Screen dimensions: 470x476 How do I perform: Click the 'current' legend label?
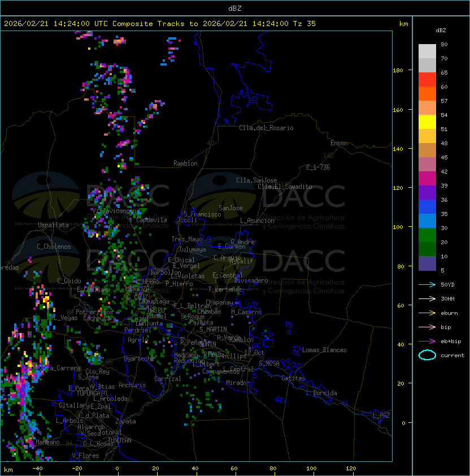(x=452, y=356)
